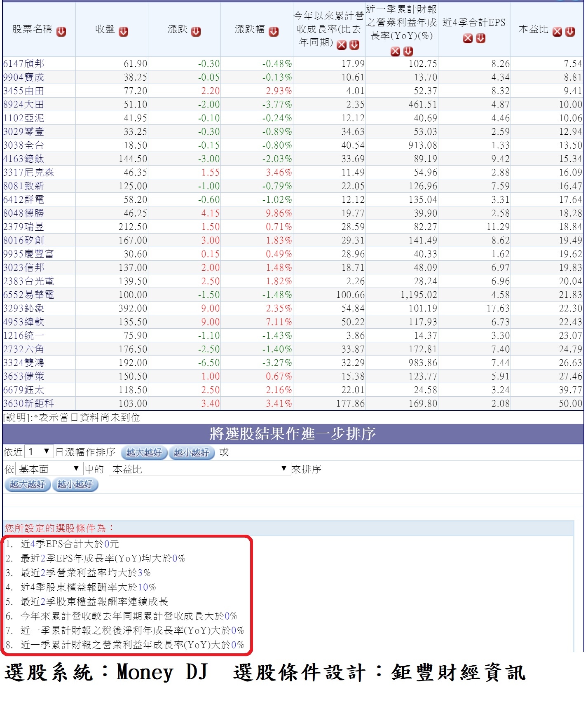
Task: Open stock link 3653健策
Action: tap(23, 377)
